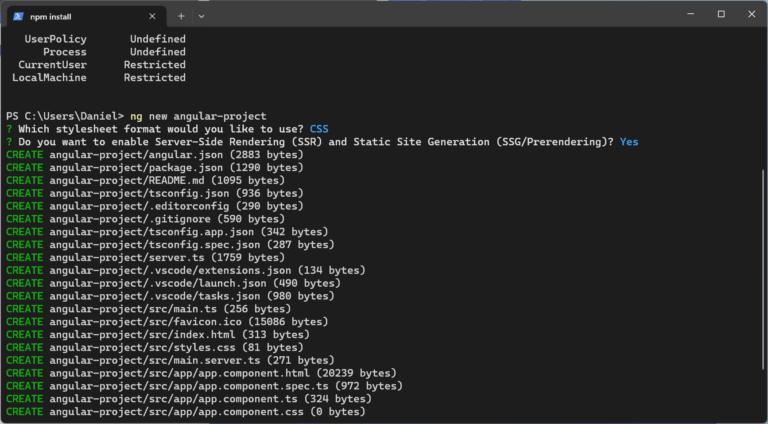Click the angular-project/package.json line
This screenshot has height=424, width=768.
point(155,167)
